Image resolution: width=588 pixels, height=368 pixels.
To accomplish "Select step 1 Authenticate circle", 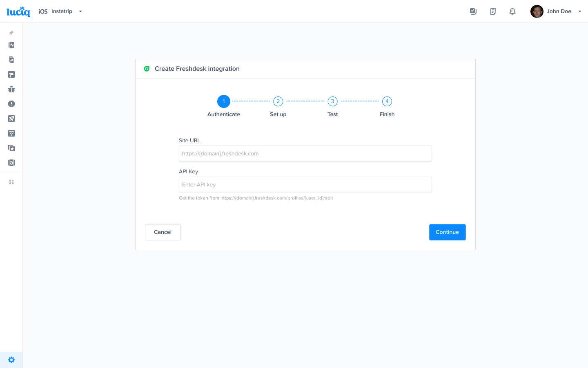I will tap(224, 101).
